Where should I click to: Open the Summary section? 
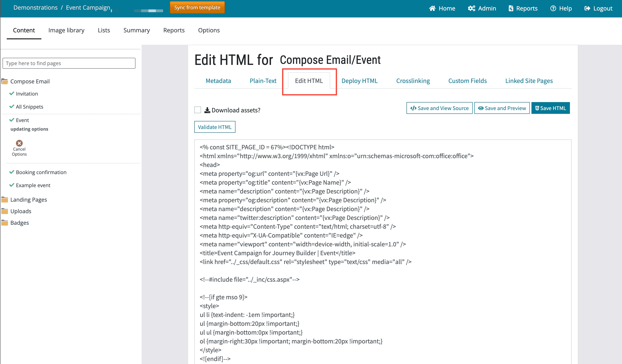coord(137,30)
